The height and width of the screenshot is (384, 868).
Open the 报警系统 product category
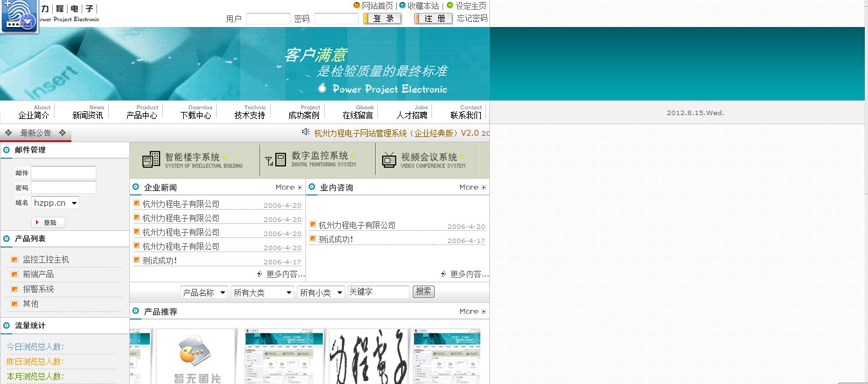(x=39, y=289)
